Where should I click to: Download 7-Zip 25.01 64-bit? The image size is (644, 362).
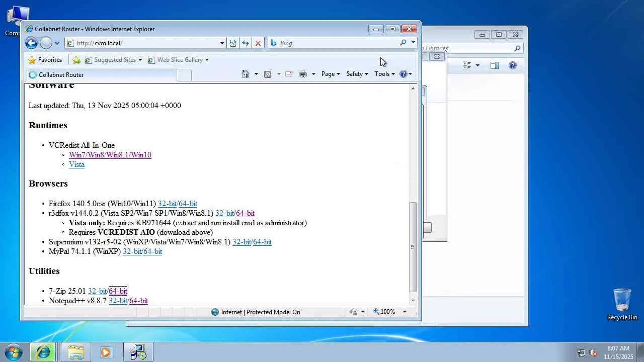pyautogui.click(x=118, y=291)
